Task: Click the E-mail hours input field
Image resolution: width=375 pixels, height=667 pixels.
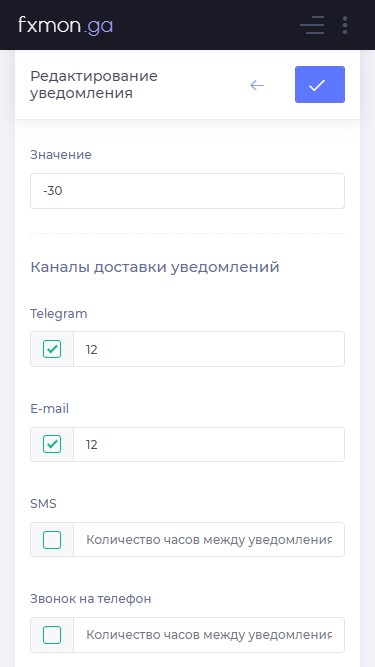Action: tap(209, 445)
